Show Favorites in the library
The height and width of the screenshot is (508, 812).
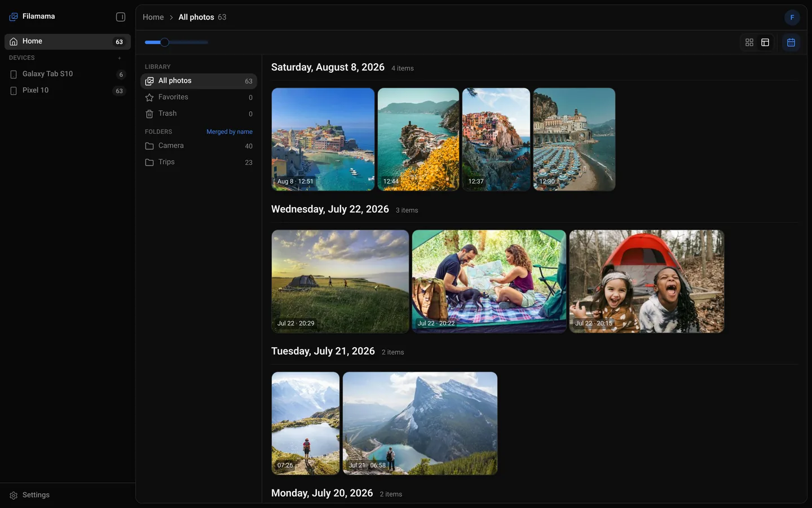198,98
